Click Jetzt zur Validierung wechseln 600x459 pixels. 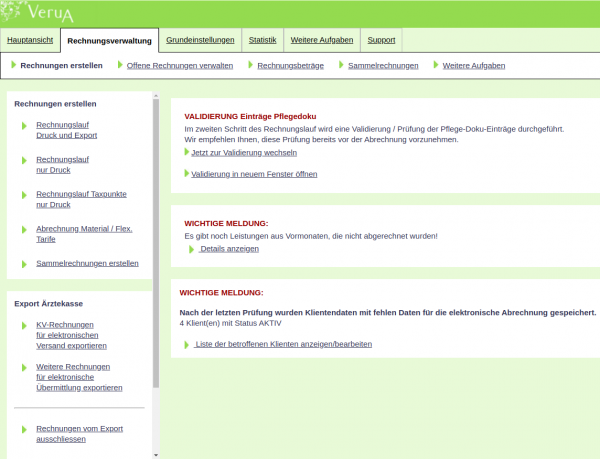[244, 153]
